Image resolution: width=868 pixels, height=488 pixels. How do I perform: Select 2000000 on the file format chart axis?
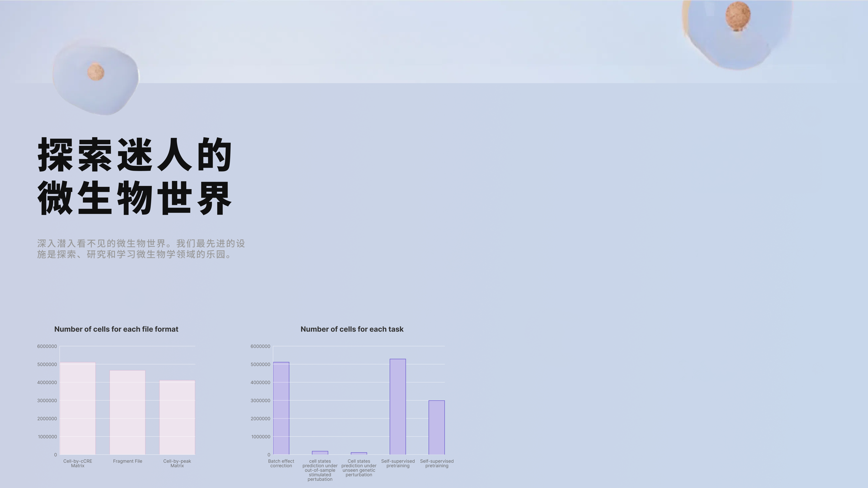[47, 419]
